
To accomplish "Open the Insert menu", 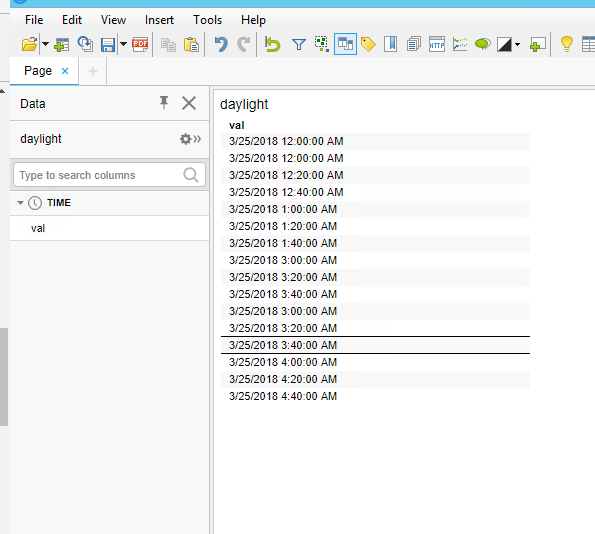I will 159,20.
